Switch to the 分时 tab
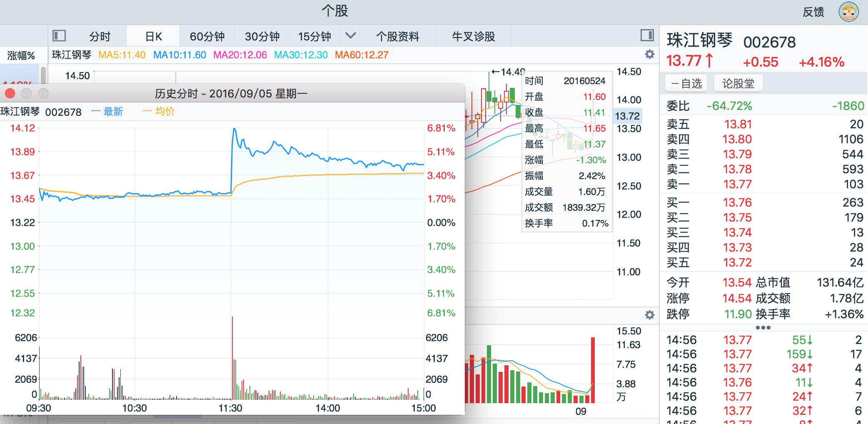The width and height of the screenshot is (868, 424). pos(99,36)
